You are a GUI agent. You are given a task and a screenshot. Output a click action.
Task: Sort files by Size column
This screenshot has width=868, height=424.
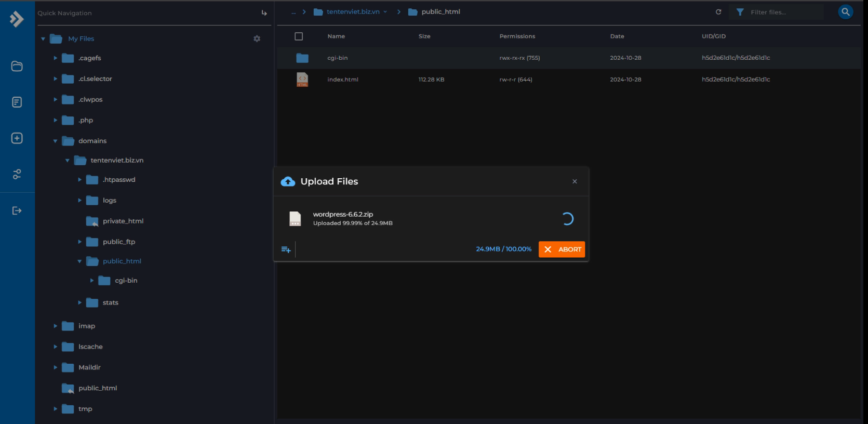(x=424, y=36)
